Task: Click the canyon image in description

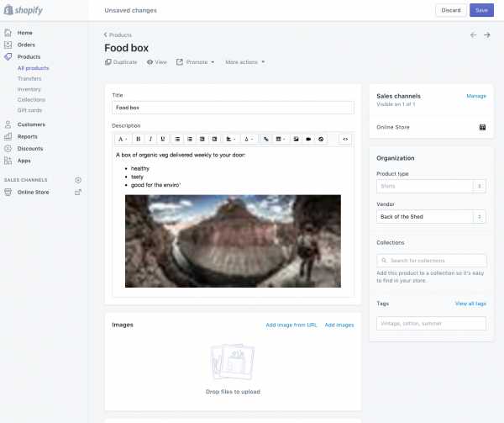Action: click(233, 241)
